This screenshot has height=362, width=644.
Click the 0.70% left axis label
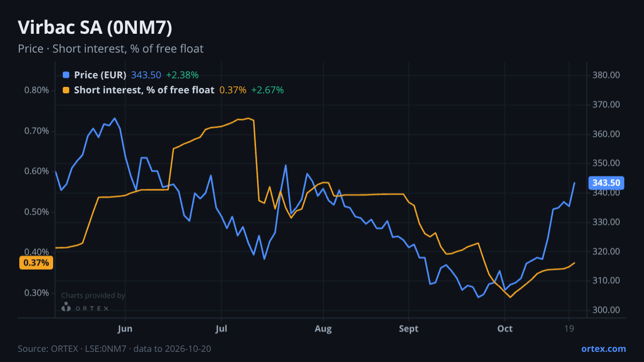(x=36, y=131)
